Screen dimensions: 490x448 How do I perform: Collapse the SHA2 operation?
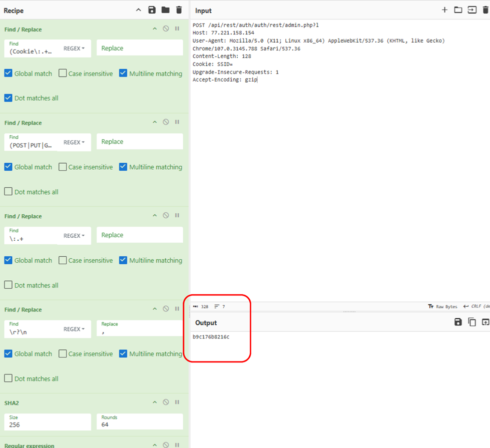(x=155, y=402)
